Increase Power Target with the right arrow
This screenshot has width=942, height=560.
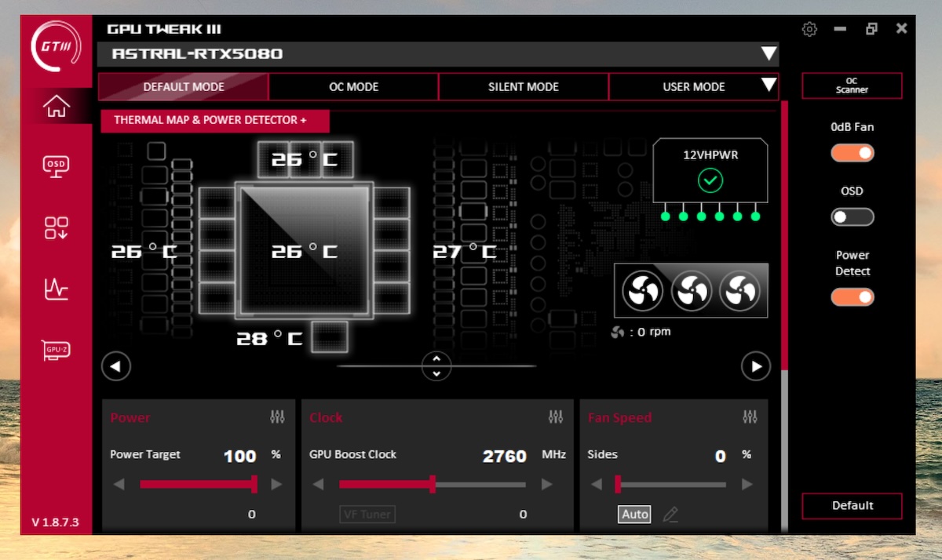(276, 485)
